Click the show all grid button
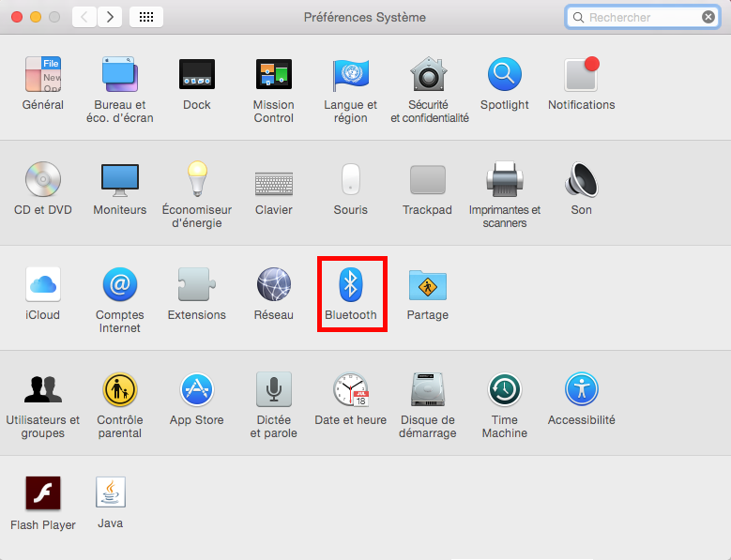 [x=146, y=17]
